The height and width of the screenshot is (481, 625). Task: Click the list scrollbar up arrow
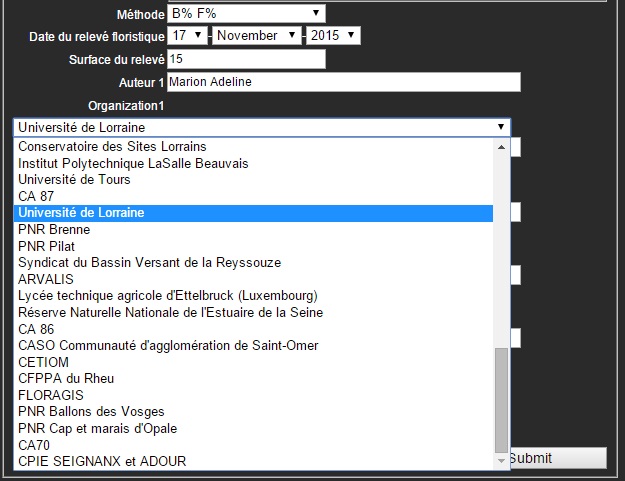coord(502,146)
